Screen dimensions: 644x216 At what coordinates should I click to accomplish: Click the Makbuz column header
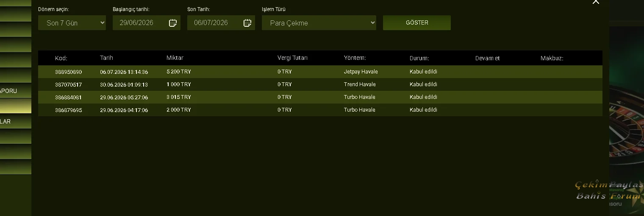tap(552, 58)
